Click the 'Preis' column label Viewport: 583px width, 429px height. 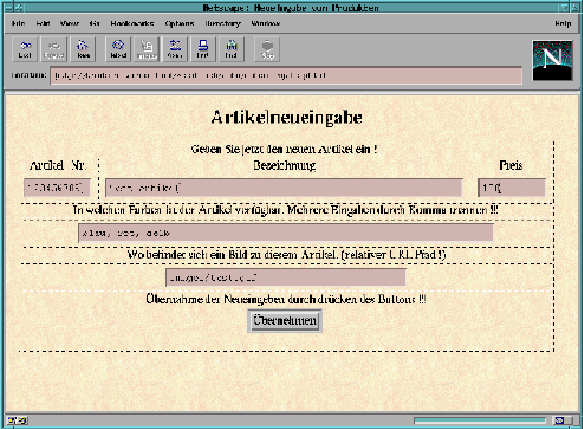[x=510, y=165]
